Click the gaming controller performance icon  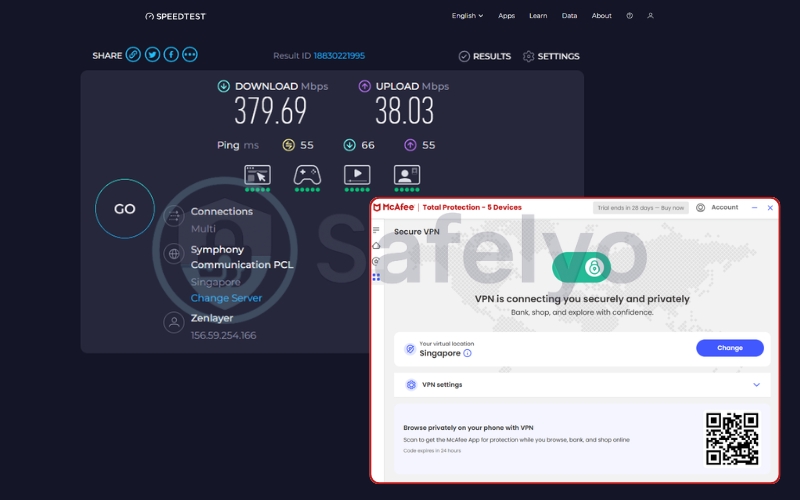coord(307,174)
